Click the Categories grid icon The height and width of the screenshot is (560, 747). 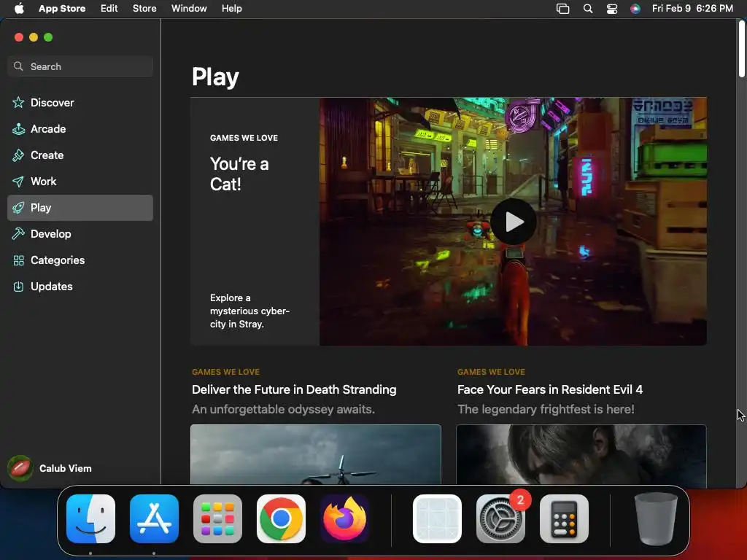(x=18, y=260)
